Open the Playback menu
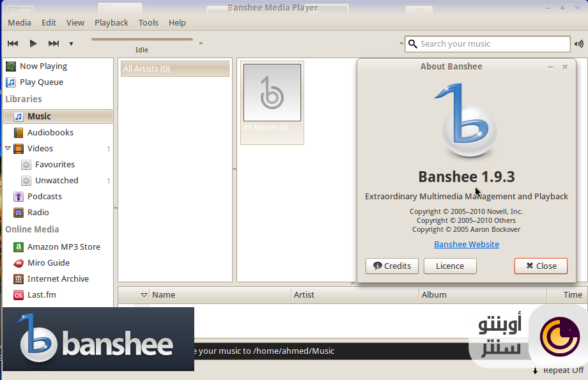The height and width of the screenshot is (380, 588). point(111,22)
